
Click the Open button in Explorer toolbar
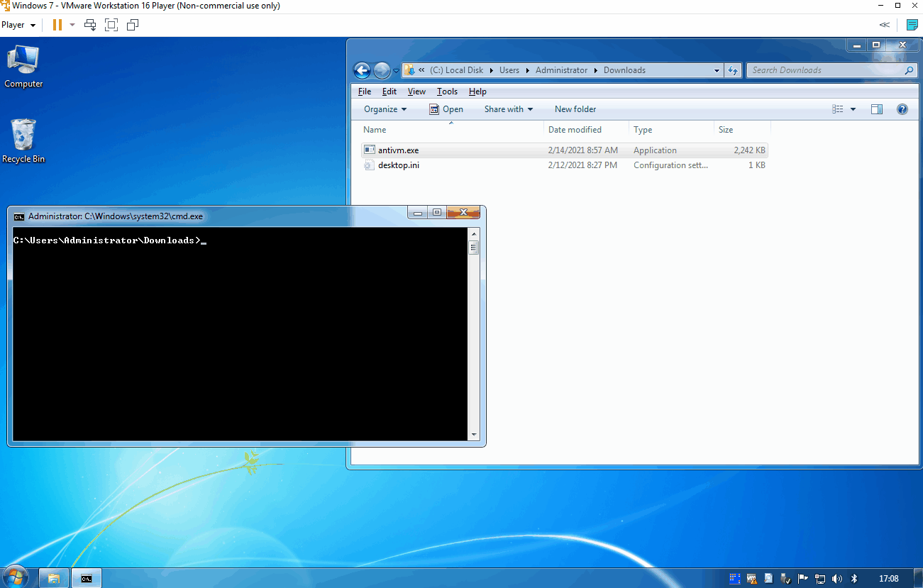coord(446,109)
